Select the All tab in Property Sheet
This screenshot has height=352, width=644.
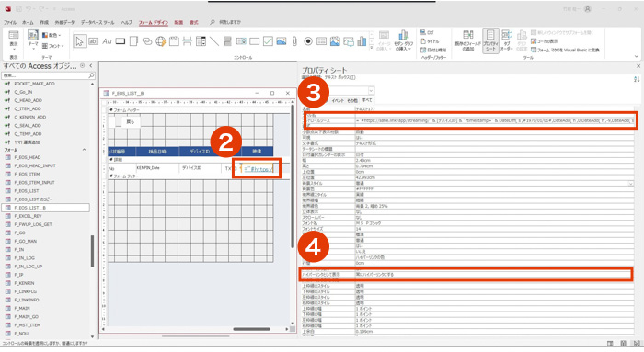pos(367,100)
